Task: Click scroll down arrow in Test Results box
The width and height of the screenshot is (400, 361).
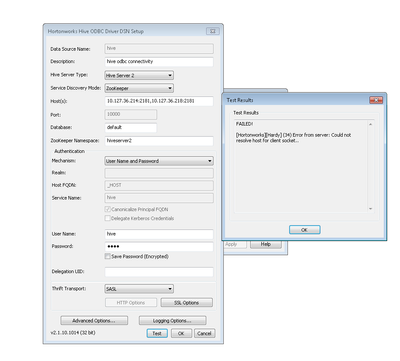Action: [x=370, y=209]
